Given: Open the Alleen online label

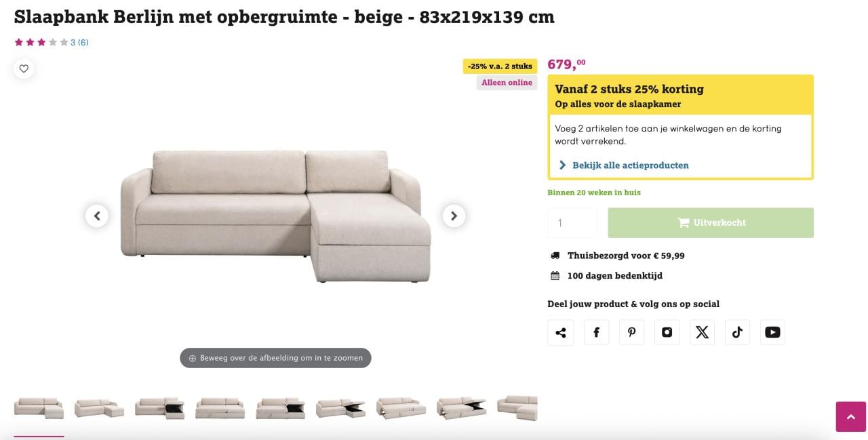Looking at the screenshot, I should [507, 82].
